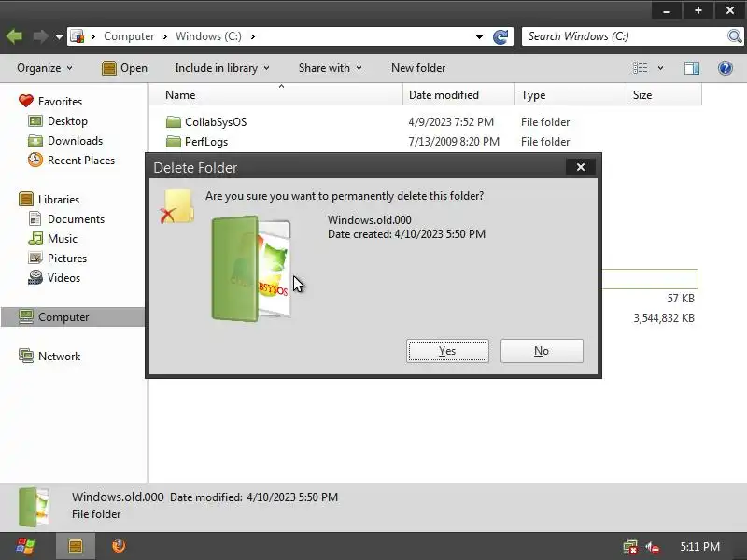Click the Music note icon
747x560 pixels.
click(x=35, y=238)
